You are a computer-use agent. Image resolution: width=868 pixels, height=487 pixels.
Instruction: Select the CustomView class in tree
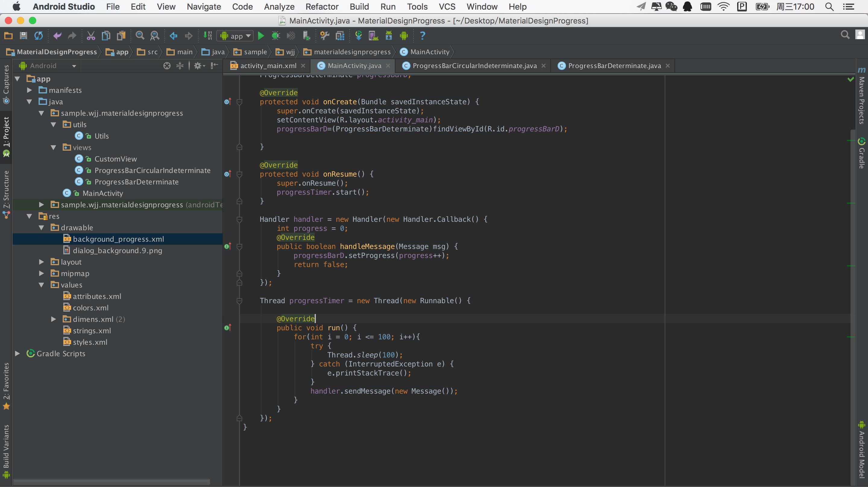pyautogui.click(x=115, y=159)
